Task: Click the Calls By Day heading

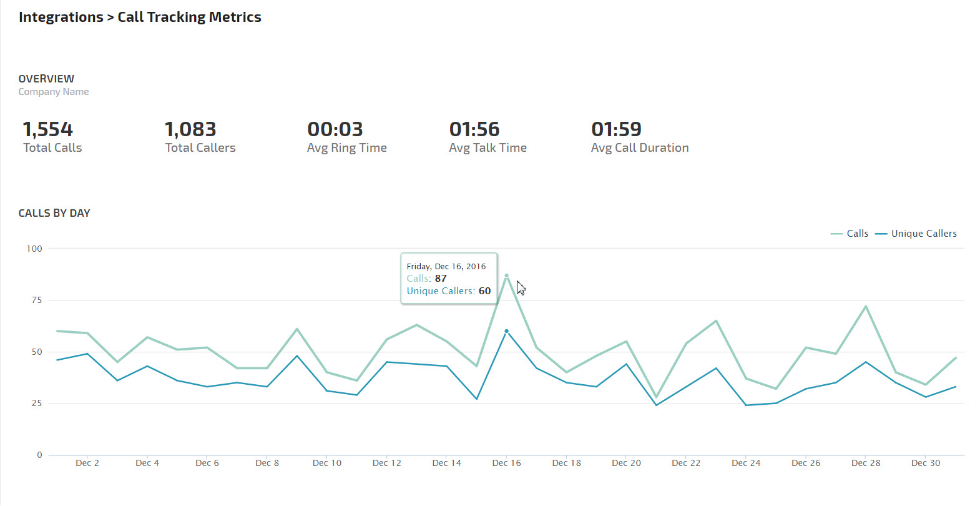Action: click(x=54, y=213)
